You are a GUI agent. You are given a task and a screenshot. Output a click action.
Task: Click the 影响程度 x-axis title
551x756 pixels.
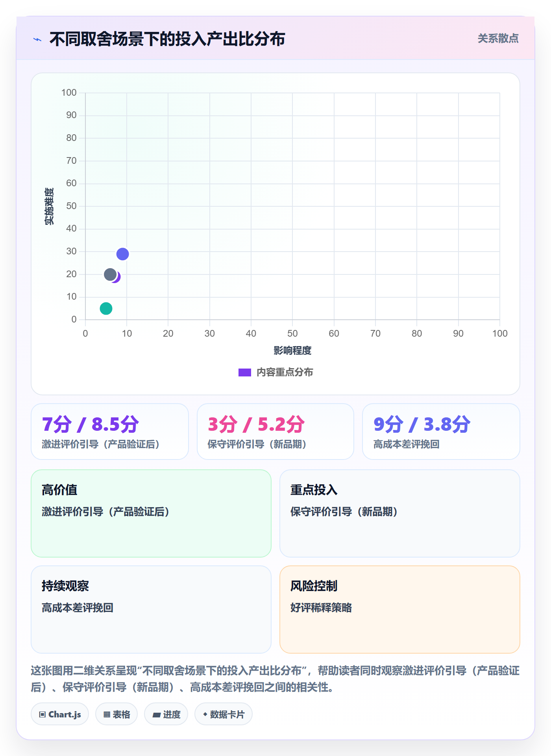292,350
